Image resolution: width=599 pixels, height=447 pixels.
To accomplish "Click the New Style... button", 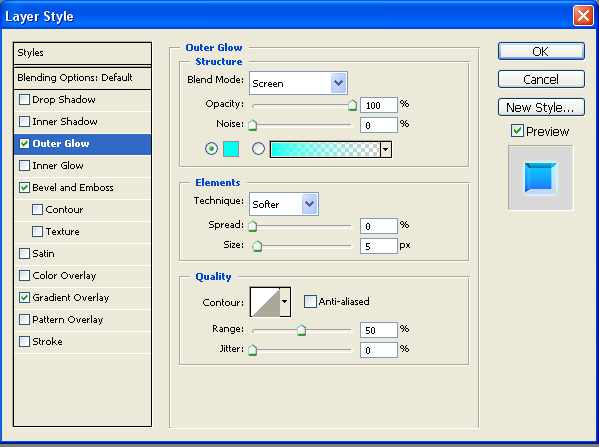I will pos(541,107).
